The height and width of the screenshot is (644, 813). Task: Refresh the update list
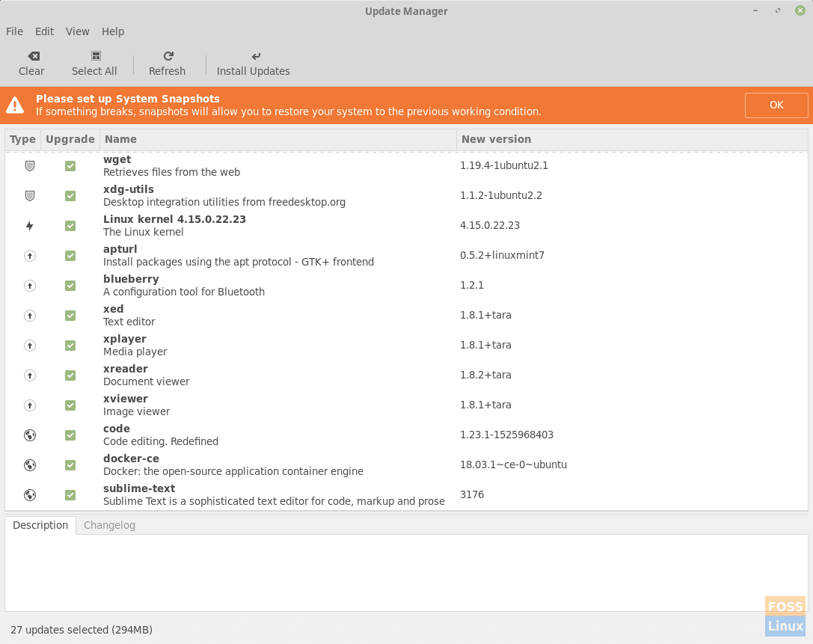point(167,64)
